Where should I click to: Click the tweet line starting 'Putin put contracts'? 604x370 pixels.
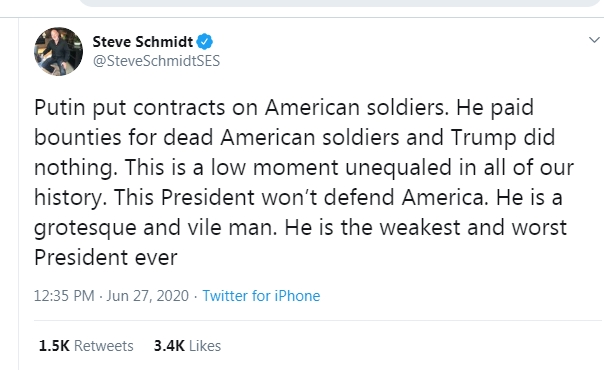(284, 107)
